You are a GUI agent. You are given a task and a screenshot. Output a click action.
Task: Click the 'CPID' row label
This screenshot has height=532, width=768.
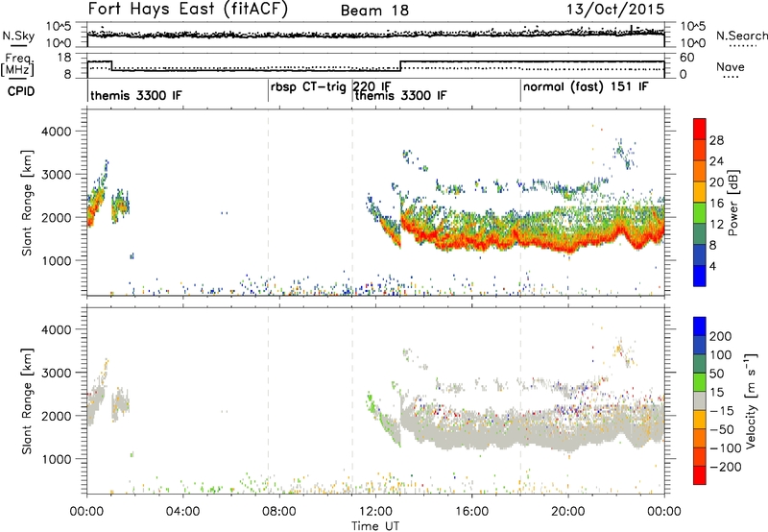(x=21, y=91)
